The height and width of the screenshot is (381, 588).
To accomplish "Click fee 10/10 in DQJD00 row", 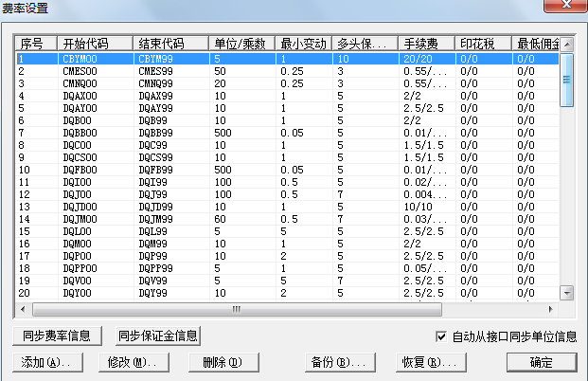I will pyautogui.click(x=418, y=207).
